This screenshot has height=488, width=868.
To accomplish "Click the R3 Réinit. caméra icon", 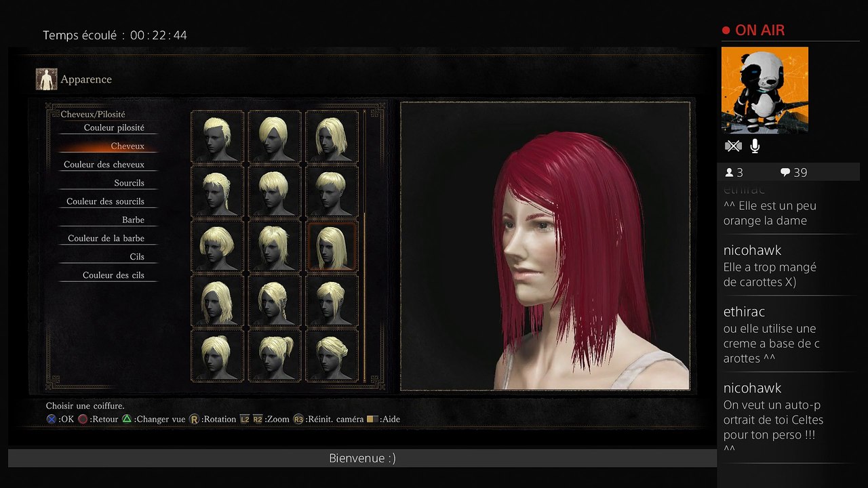I will (298, 419).
